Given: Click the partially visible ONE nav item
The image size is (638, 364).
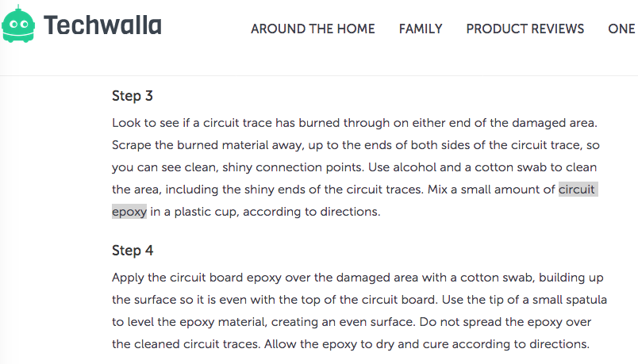Looking at the screenshot, I should click(621, 29).
